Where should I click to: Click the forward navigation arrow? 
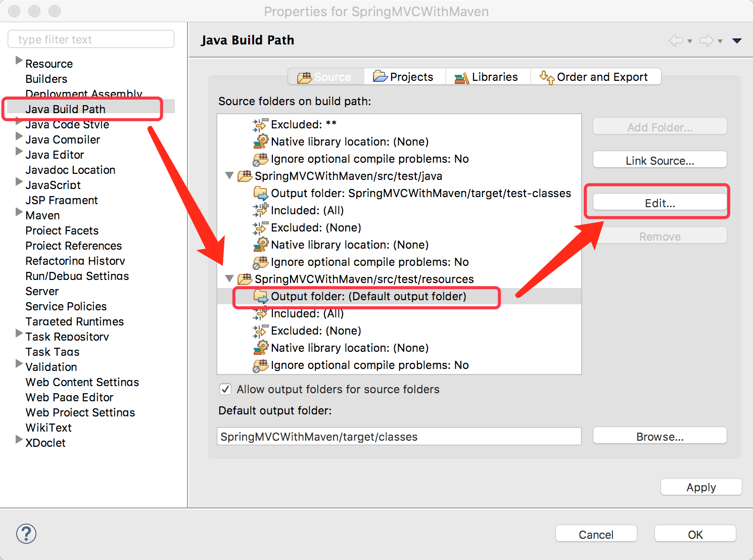click(x=707, y=40)
